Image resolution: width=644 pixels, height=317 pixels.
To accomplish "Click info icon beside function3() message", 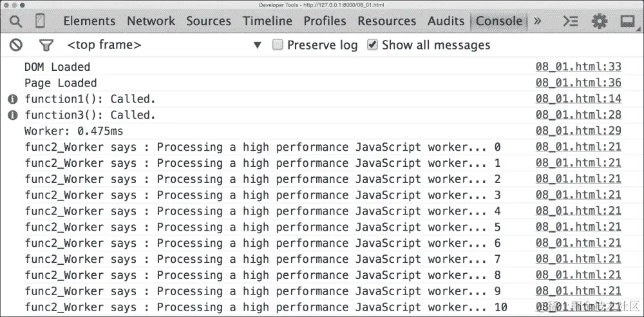I will [x=12, y=115].
